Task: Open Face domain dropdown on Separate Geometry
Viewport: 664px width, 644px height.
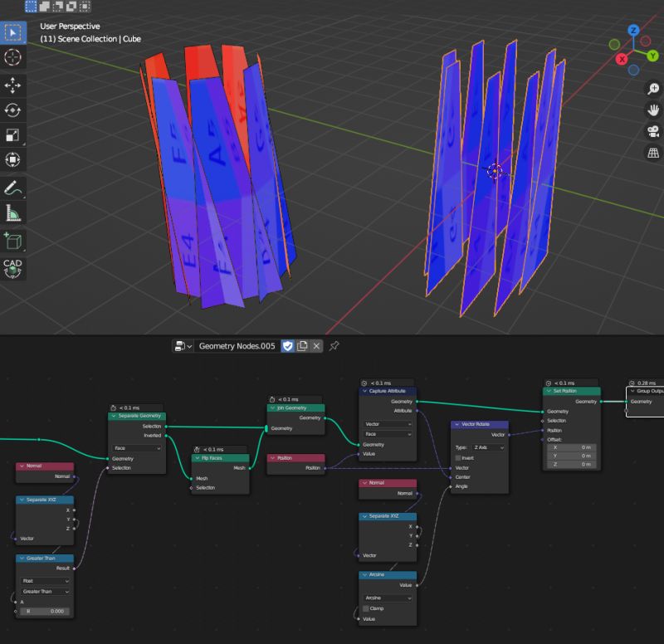Action: (x=137, y=448)
